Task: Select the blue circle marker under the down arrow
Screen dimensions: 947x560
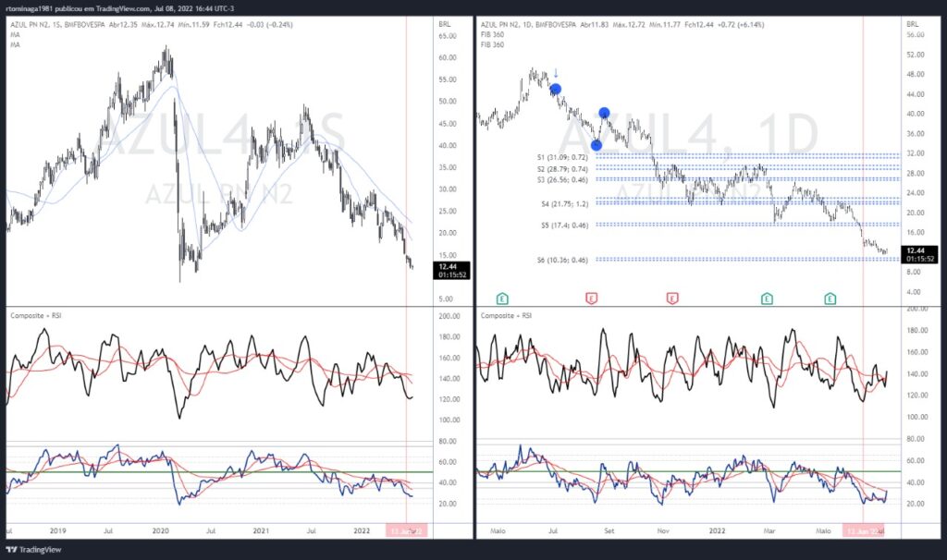Action: [556, 90]
